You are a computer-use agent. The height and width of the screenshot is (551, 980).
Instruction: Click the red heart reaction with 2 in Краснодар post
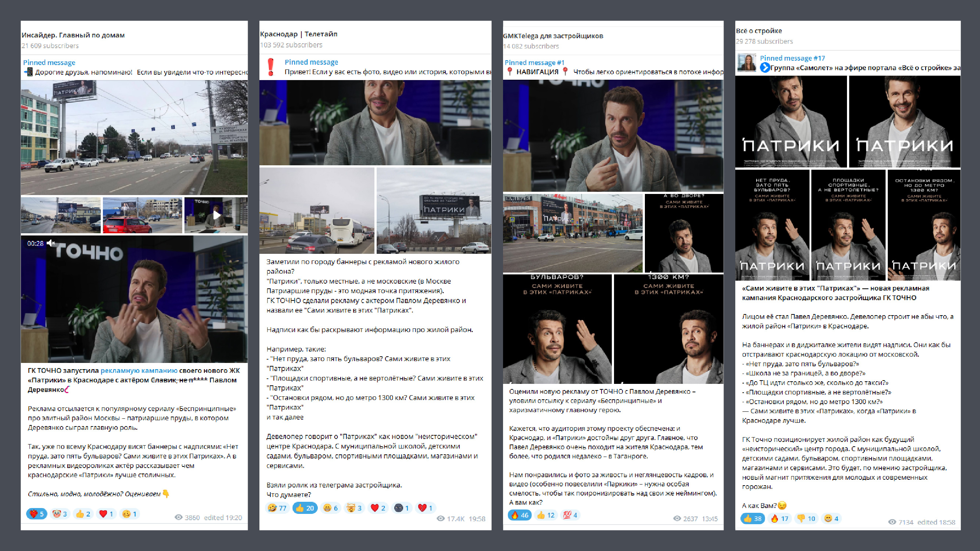click(x=377, y=508)
